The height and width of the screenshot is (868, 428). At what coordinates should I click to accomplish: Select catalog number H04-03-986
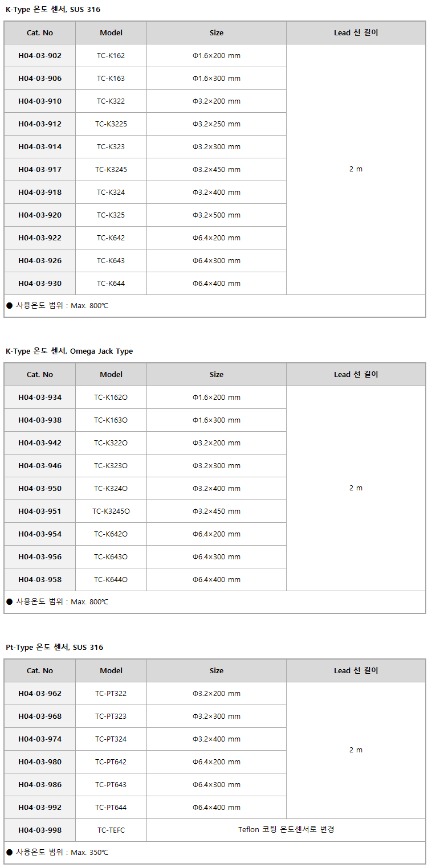40,785
